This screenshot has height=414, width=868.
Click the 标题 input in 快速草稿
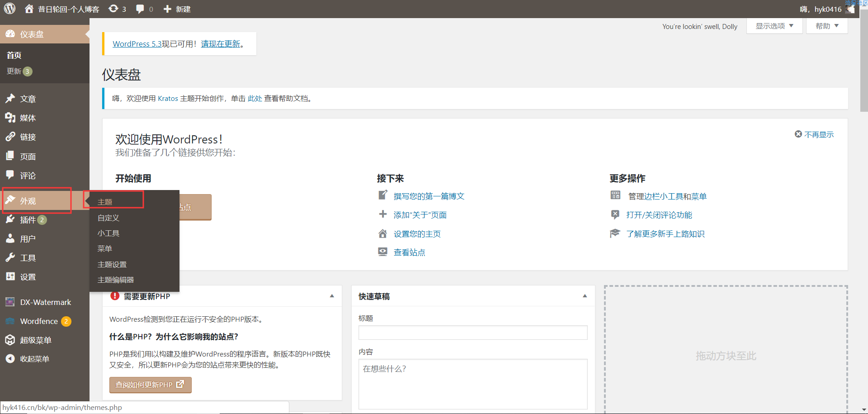473,333
